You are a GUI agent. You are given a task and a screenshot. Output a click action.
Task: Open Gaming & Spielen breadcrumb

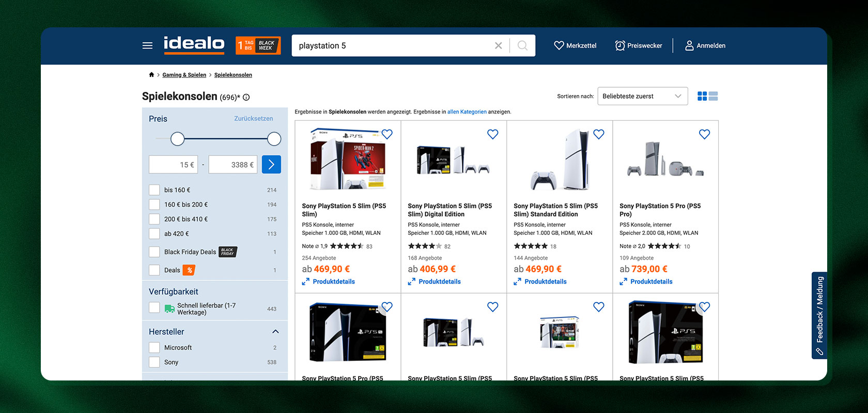[184, 75]
